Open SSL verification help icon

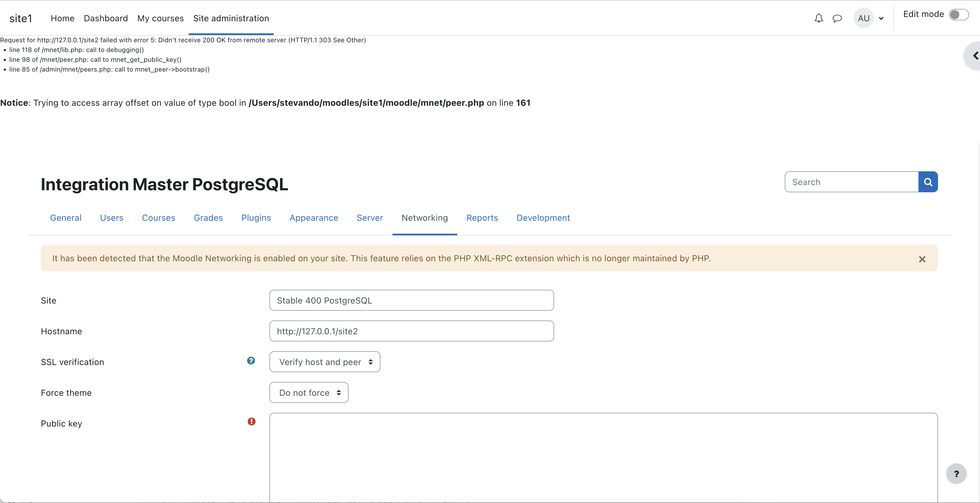point(251,360)
